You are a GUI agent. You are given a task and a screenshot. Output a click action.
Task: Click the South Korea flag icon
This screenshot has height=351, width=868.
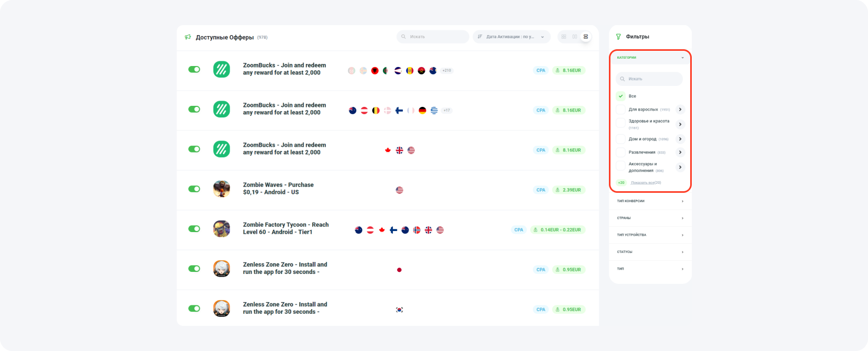pos(399,310)
